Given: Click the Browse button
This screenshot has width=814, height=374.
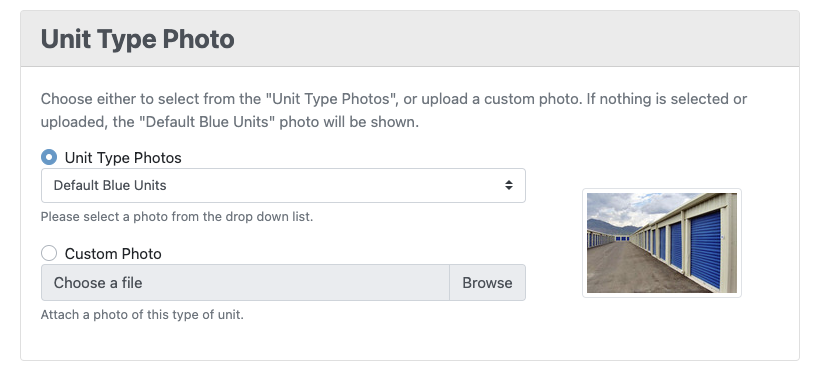Looking at the screenshot, I should pyautogui.click(x=487, y=283).
